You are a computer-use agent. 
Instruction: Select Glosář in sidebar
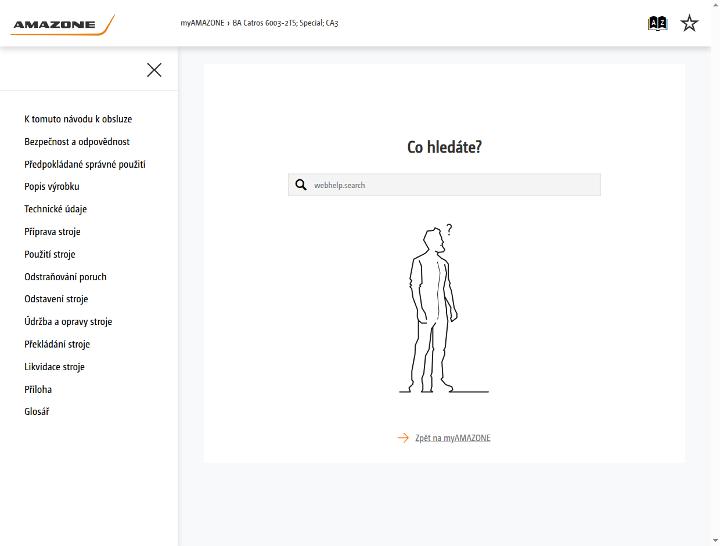(37, 412)
